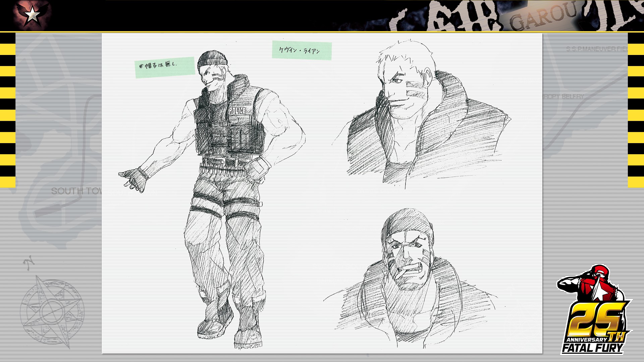
Task: Click the yellow-black striped right border
Action: pyautogui.click(x=636, y=111)
